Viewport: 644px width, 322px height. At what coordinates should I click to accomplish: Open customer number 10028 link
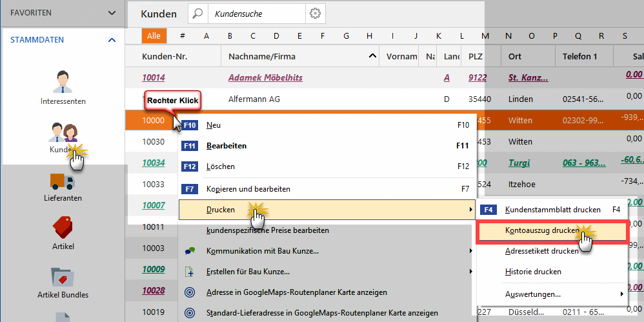click(154, 291)
